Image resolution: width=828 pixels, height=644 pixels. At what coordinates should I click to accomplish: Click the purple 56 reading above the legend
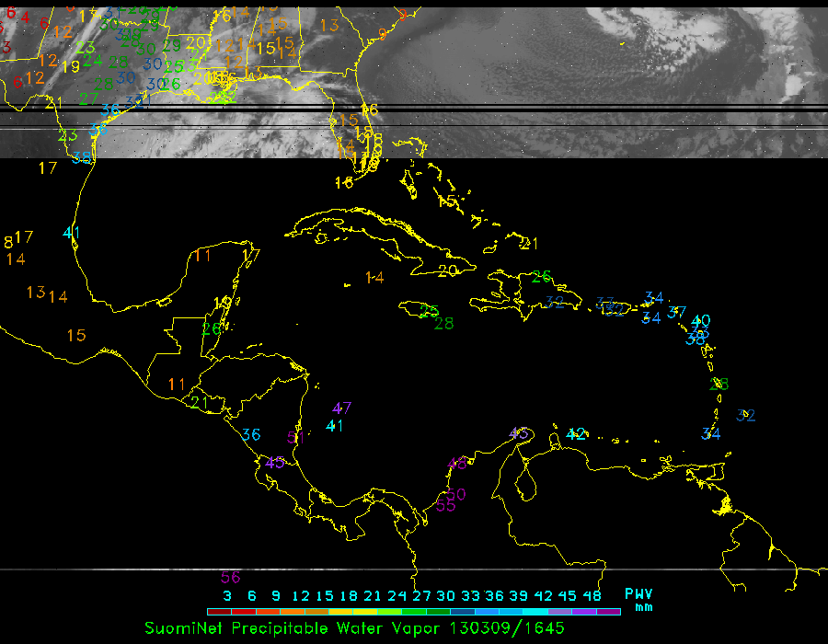(230, 578)
